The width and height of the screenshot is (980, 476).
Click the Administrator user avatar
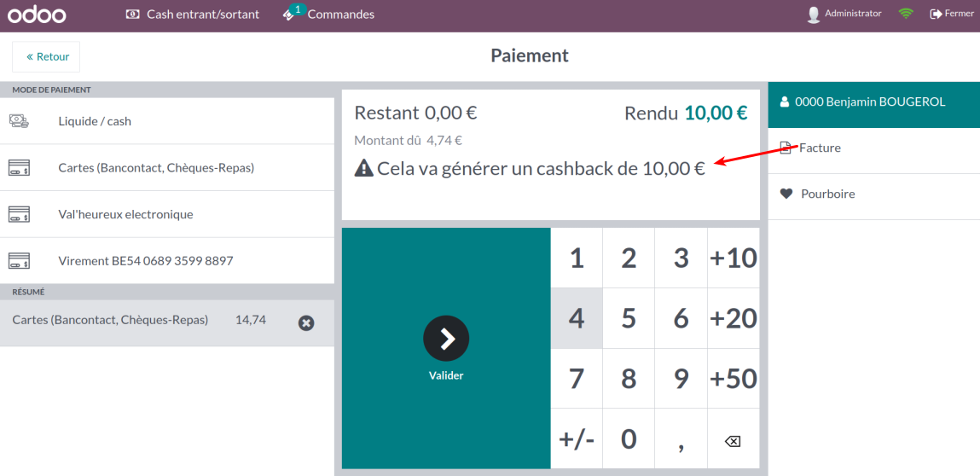coord(813,14)
